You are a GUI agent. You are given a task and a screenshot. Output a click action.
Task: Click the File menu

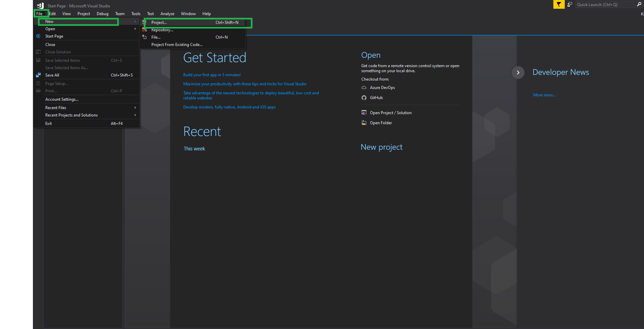coord(39,14)
